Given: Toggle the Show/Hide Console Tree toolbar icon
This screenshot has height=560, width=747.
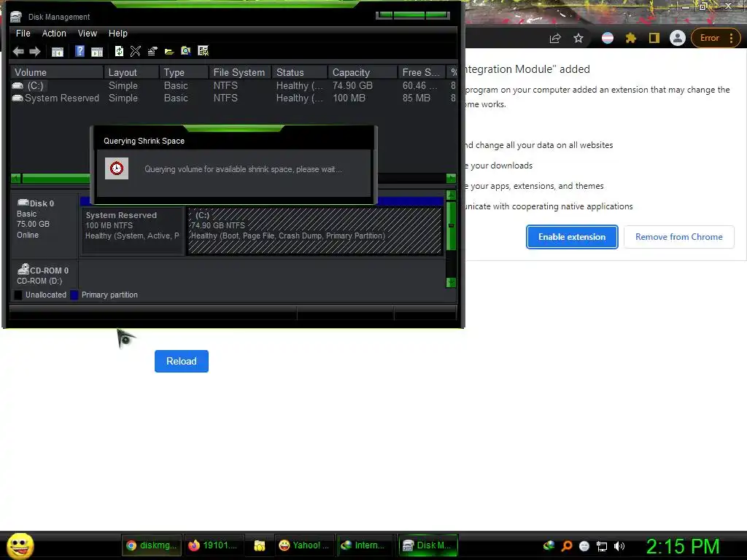Looking at the screenshot, I should 57,52.
